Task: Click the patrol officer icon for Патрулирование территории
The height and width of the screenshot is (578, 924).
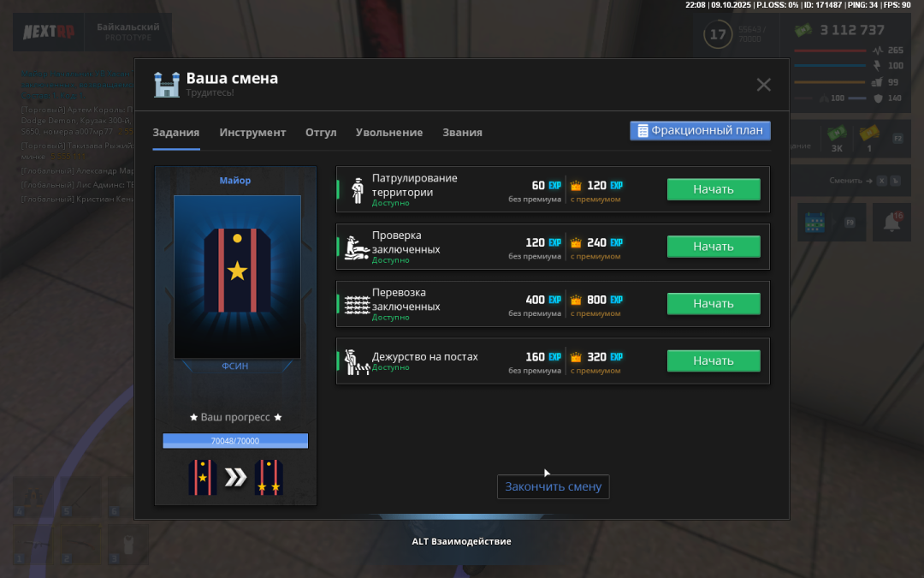Action: [357, 189]
